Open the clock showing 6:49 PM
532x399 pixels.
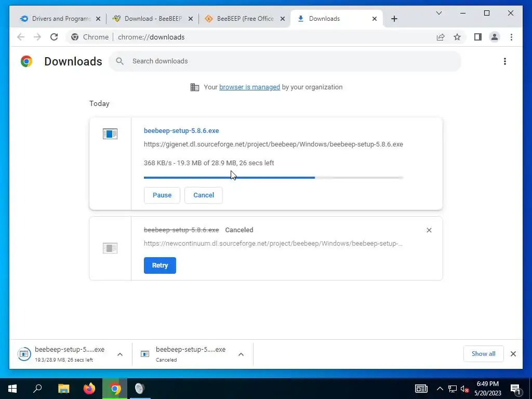(487, 389)
